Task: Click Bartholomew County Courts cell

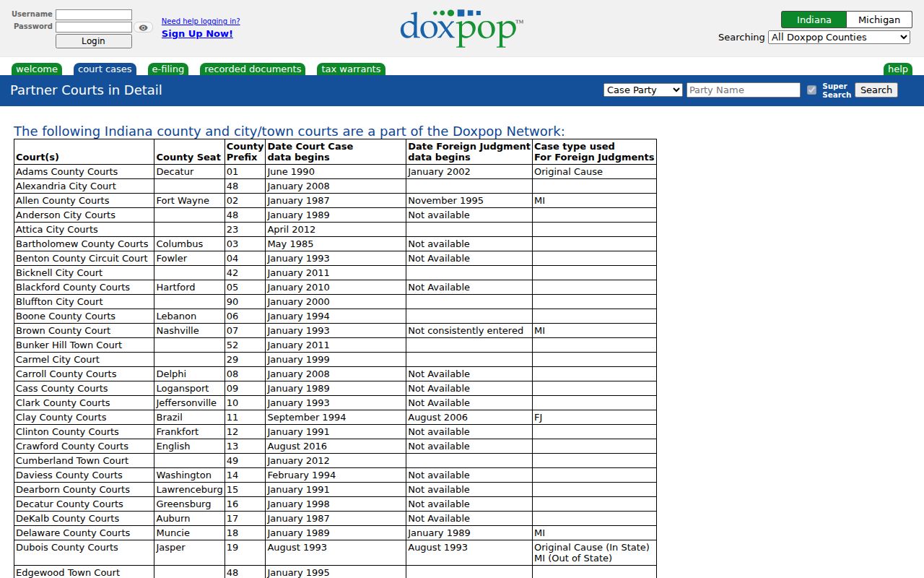Action: click(x=84, y=244)
